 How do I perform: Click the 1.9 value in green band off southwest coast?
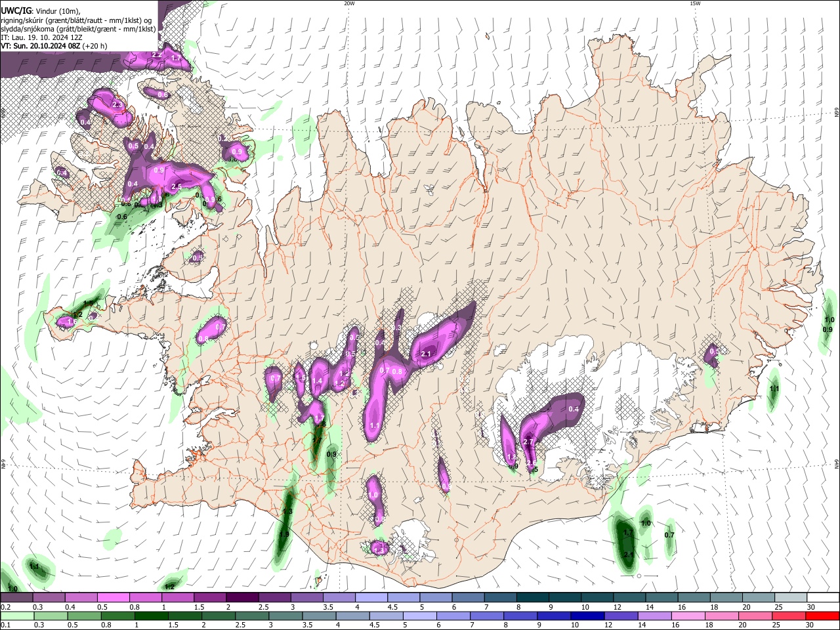click(284, 535)
